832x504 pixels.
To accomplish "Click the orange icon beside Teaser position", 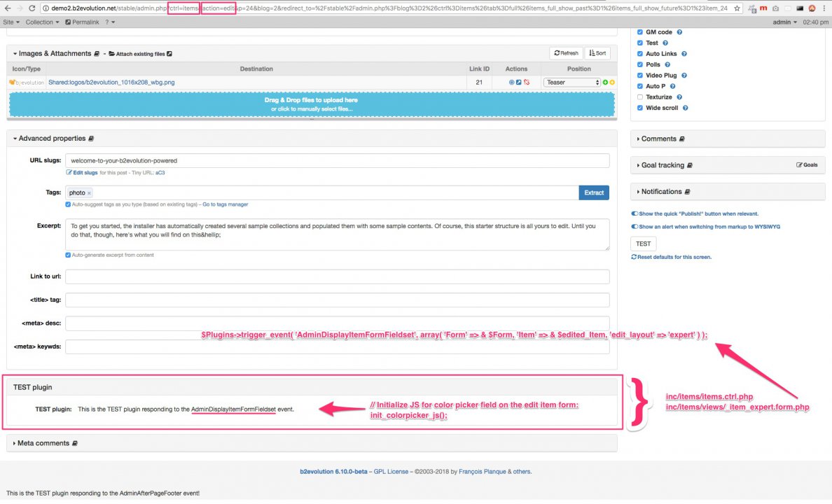I will point(612,82).
